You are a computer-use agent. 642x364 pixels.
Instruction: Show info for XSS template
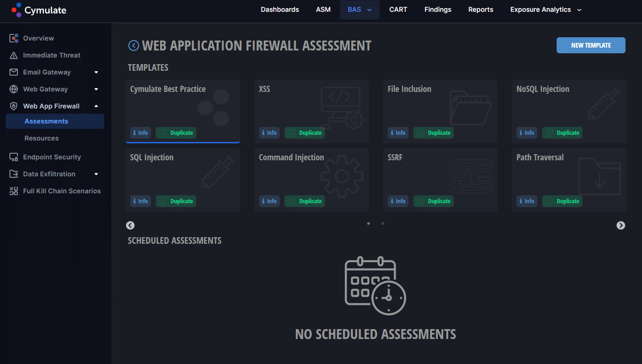tap(269, 133)
